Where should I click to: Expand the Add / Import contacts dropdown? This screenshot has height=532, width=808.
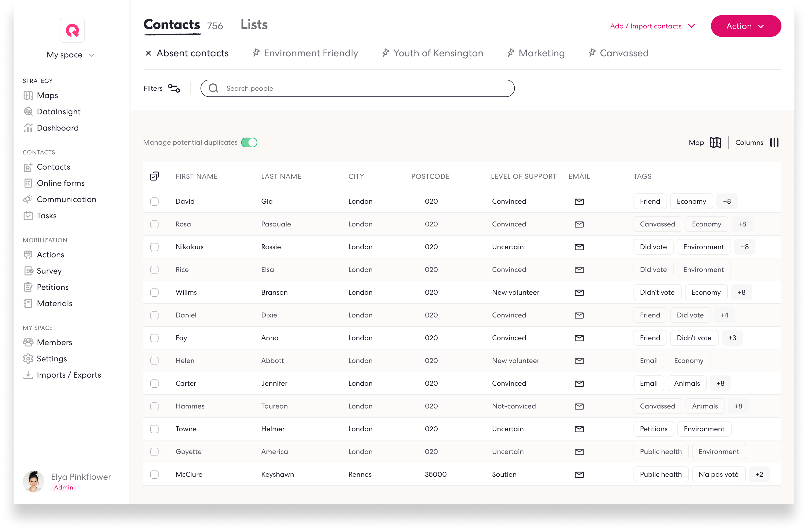pyautogui.click(x=652, y=26)
